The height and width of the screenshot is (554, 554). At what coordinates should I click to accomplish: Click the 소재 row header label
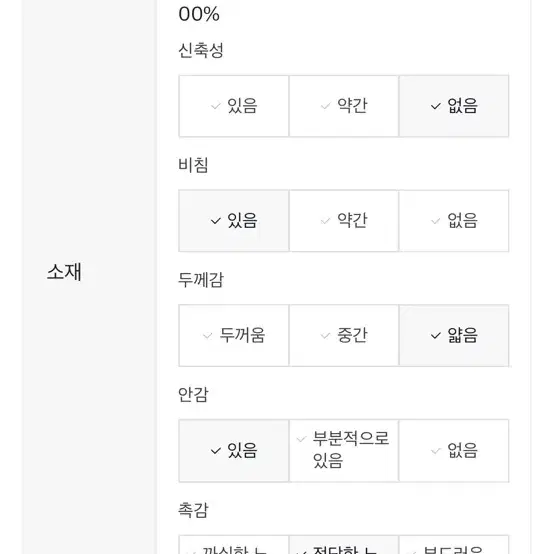[x=64, y=272]
